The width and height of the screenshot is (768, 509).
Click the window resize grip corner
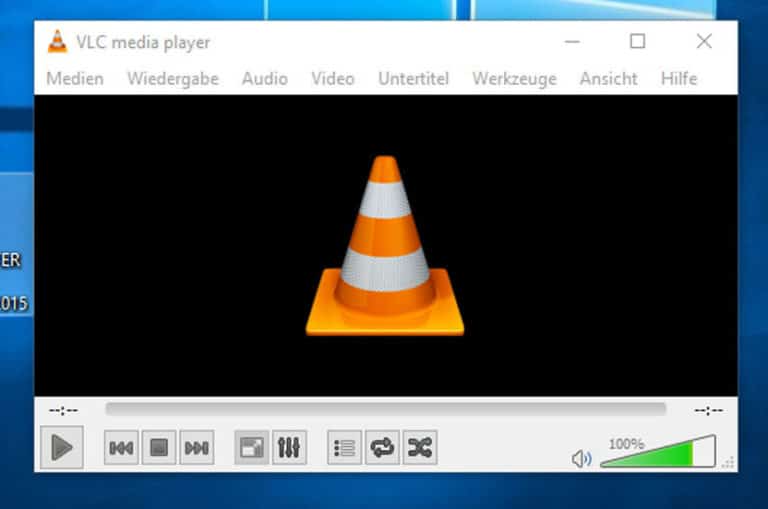pos(729,462)
